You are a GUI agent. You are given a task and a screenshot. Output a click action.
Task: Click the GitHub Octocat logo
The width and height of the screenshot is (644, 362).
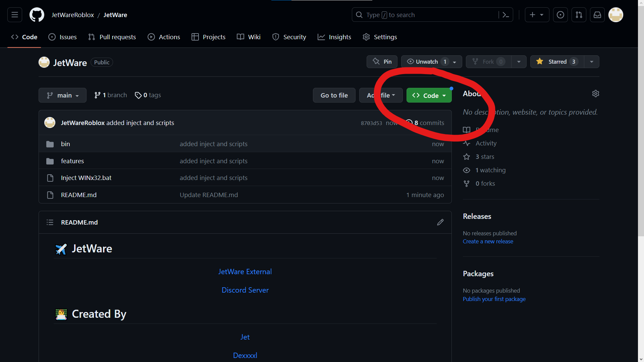pos(37,15)
